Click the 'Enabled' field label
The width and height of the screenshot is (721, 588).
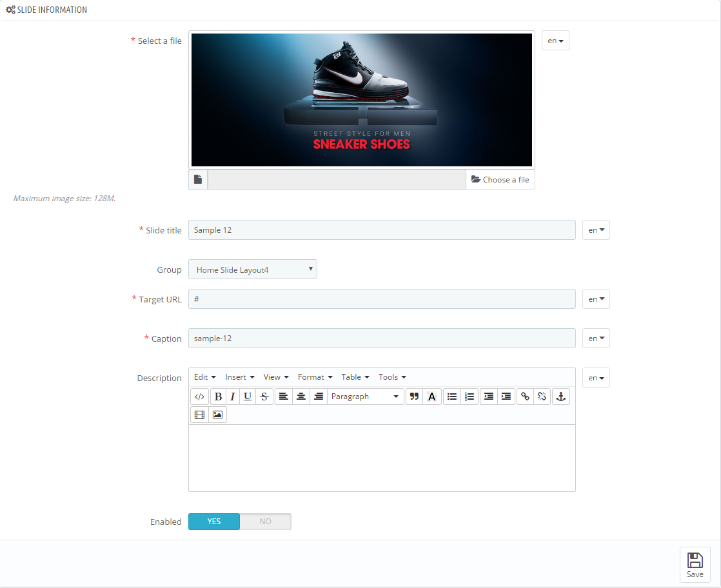point(166,522)
